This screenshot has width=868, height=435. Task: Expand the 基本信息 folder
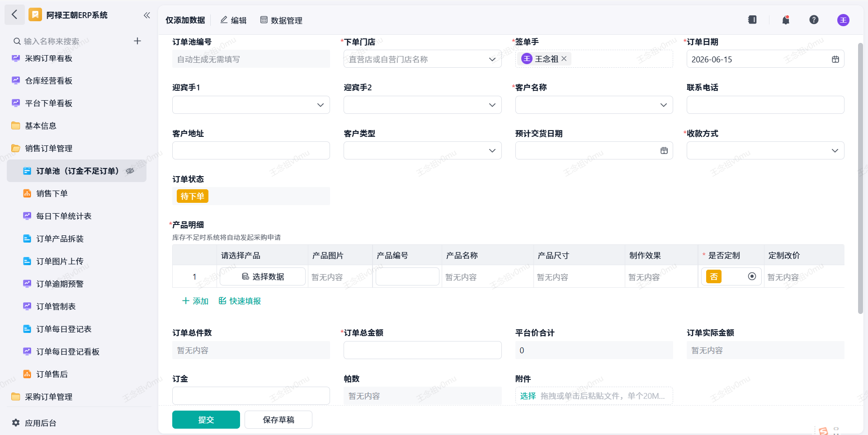(41, 126)
